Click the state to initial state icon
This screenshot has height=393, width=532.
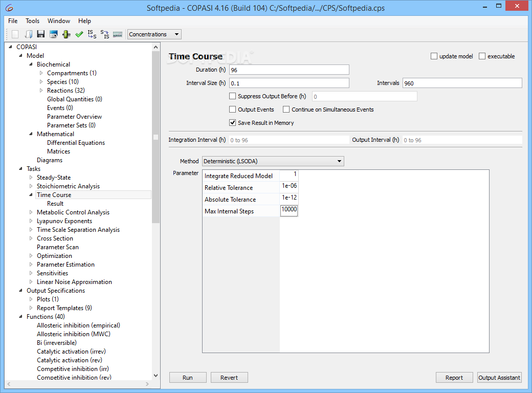105,34
